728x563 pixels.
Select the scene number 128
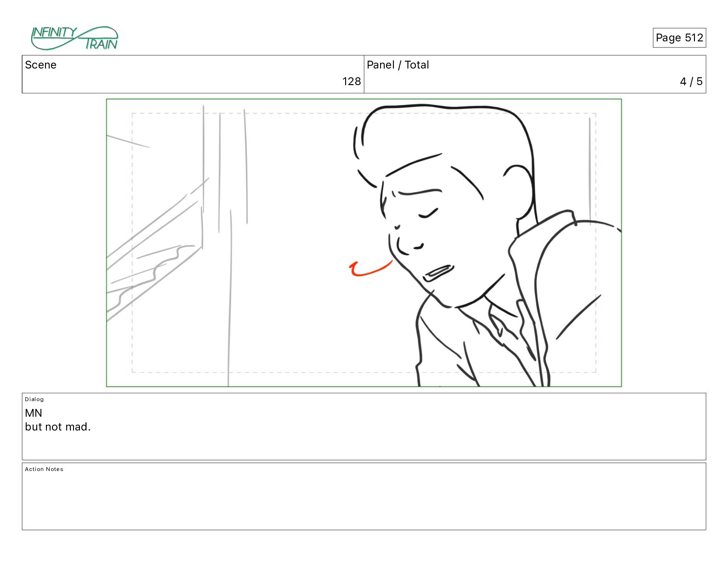point(352,81)
